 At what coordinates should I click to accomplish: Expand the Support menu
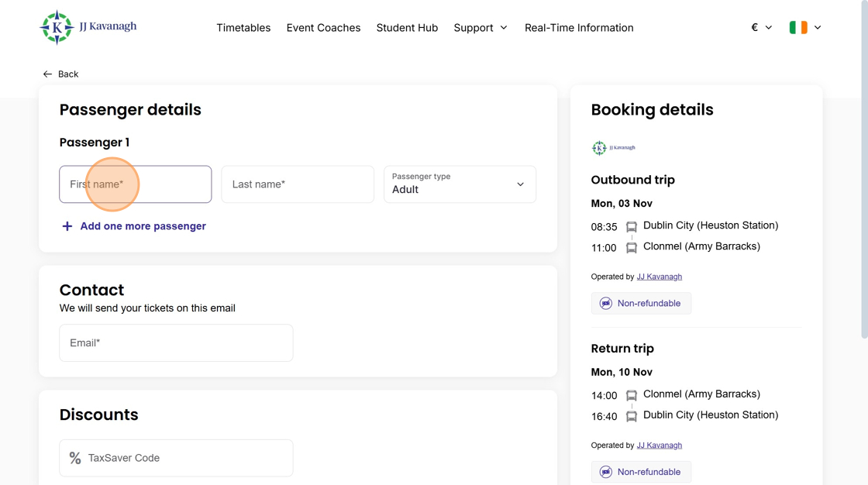coord(480,28)
